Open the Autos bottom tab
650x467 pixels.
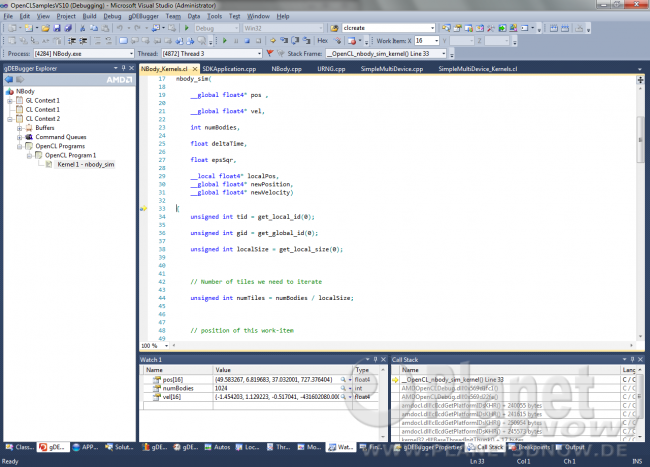pyautogui.click(x=218, y=447)
